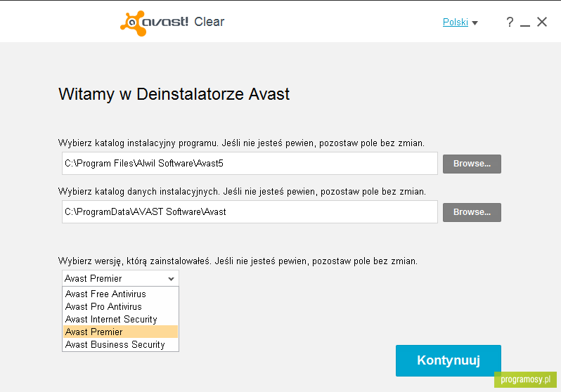The width and height of the screenshot is (561, 392).
Task: Choose Avast Business Security option
Action: coord(120,344)
